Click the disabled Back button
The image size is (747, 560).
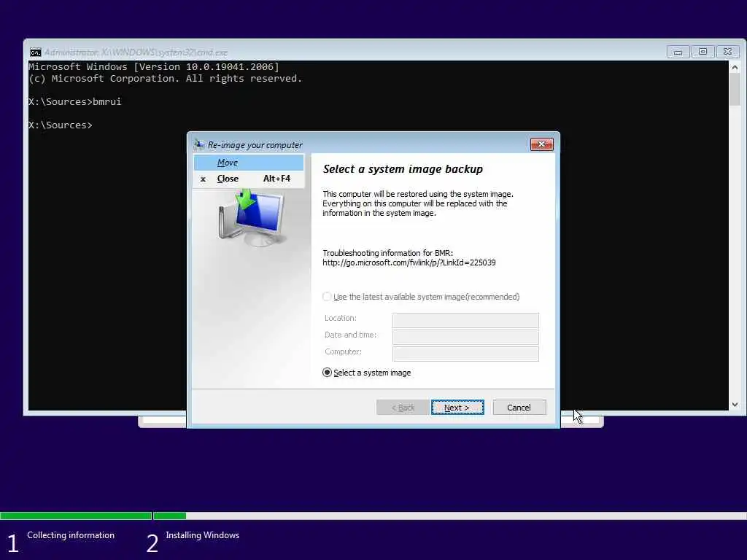(403, 408)
